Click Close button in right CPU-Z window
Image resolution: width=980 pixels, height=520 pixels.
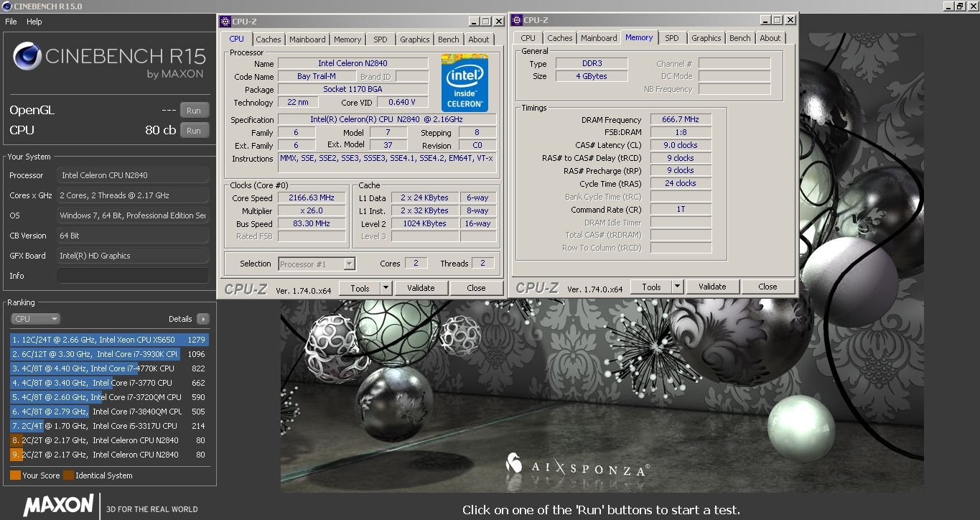pos(767,287)
